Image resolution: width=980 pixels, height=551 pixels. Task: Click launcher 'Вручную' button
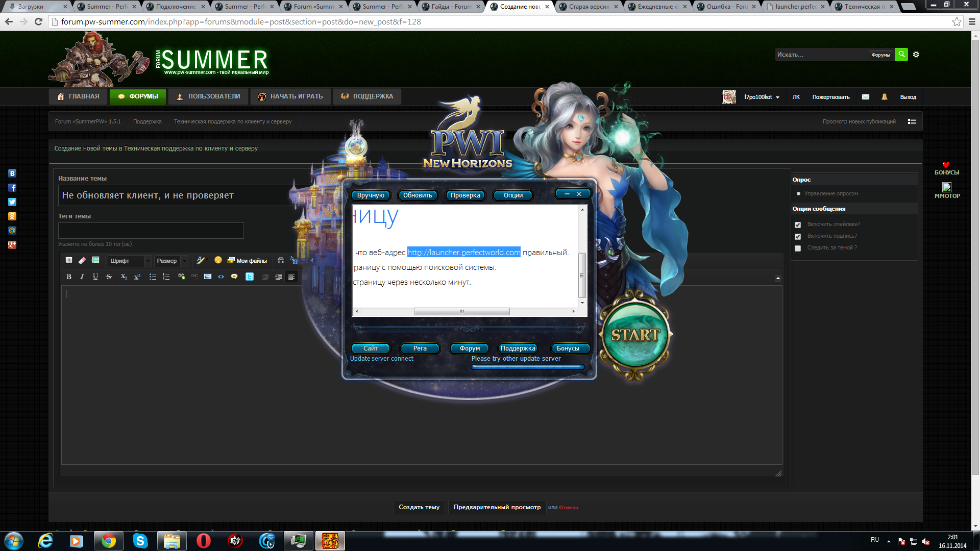point(371,195)
